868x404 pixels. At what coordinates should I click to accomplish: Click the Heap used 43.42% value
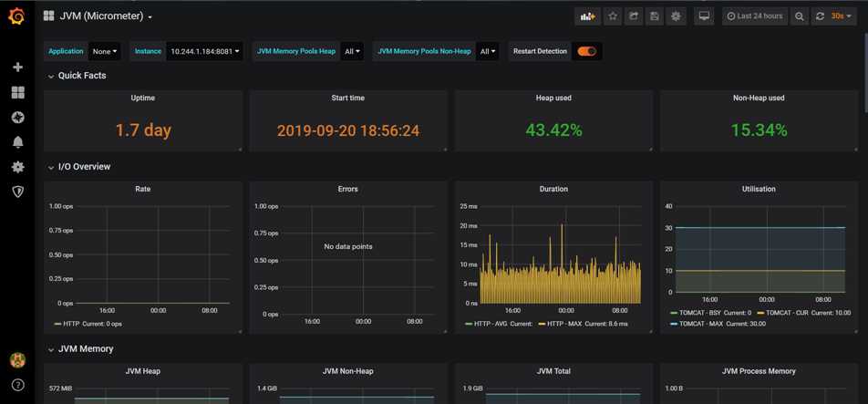pos(553,130)
